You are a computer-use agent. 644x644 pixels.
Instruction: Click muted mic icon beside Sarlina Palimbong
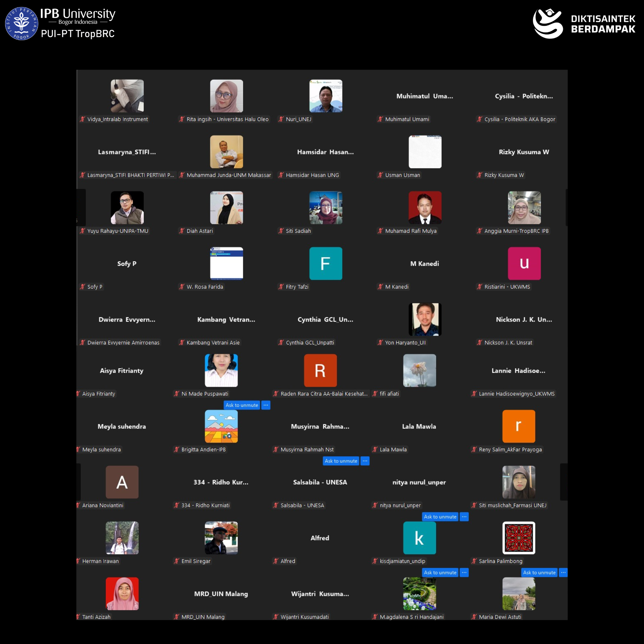click(474, 561)
